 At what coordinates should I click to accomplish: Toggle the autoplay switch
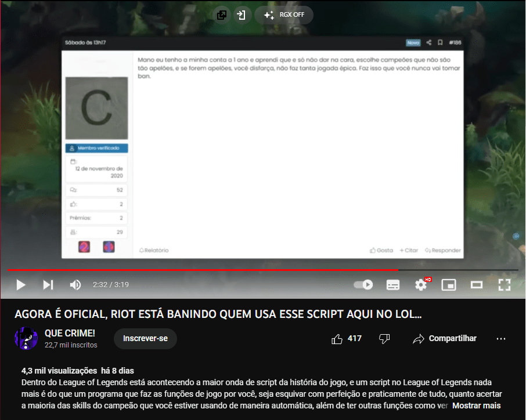[363, 285]
